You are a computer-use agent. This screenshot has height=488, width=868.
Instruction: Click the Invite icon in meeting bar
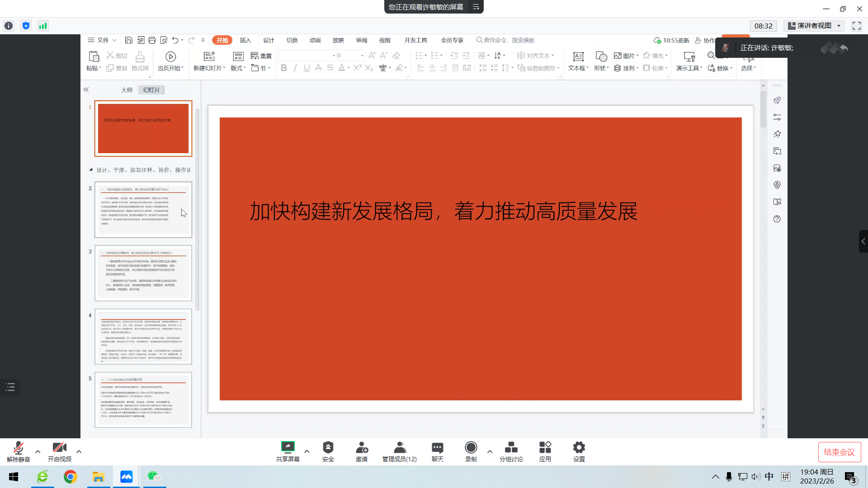click(x=362, y=451)
